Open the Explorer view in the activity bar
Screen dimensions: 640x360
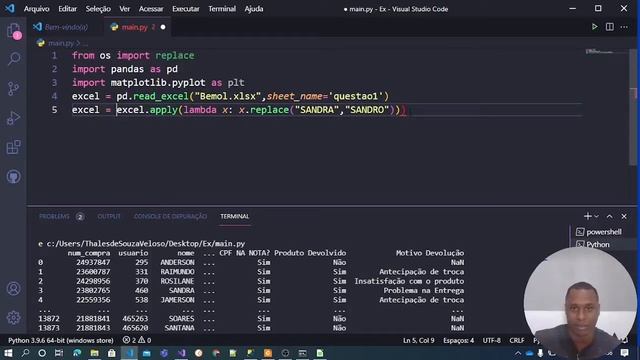point(13,31)
